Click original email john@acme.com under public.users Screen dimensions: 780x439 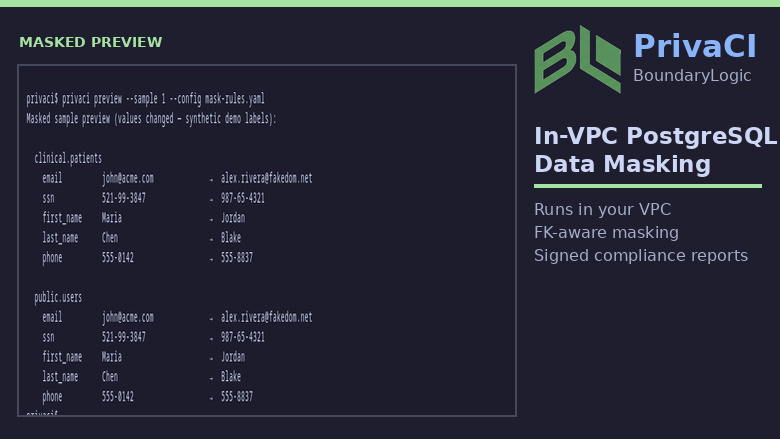click(x=128, y=317)
